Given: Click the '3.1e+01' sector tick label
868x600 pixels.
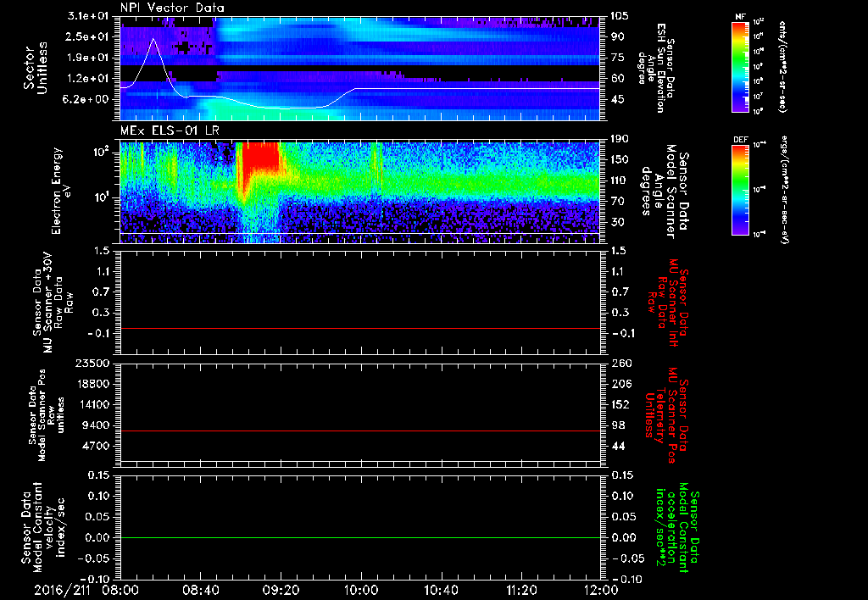Looking at the screenshot, I should click(x=88, y=16).
